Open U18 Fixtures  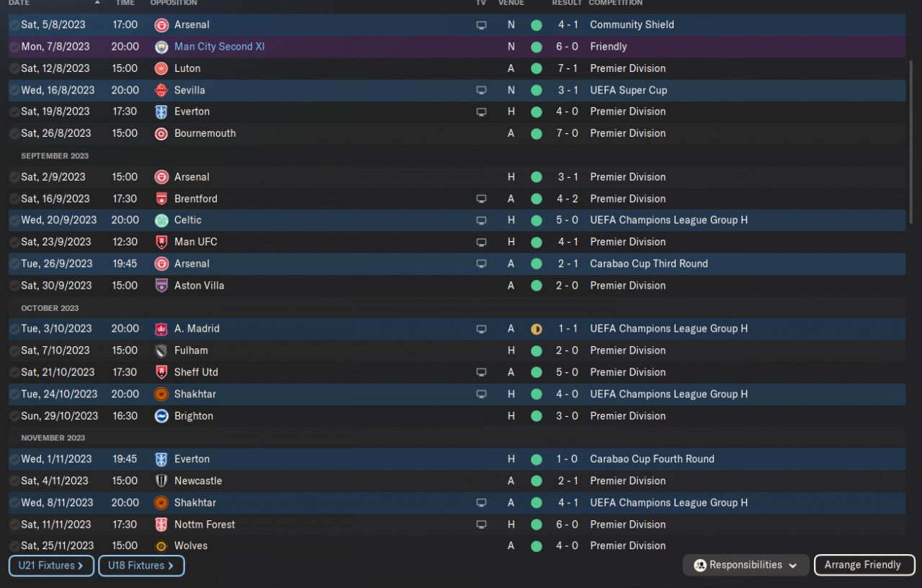point(141,566)
